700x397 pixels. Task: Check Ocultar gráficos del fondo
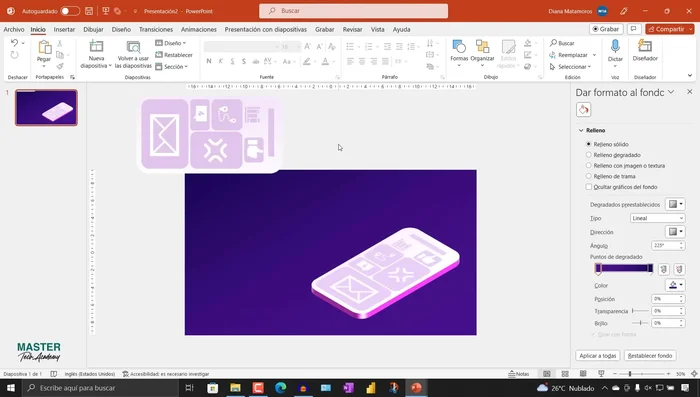(589, 187)
